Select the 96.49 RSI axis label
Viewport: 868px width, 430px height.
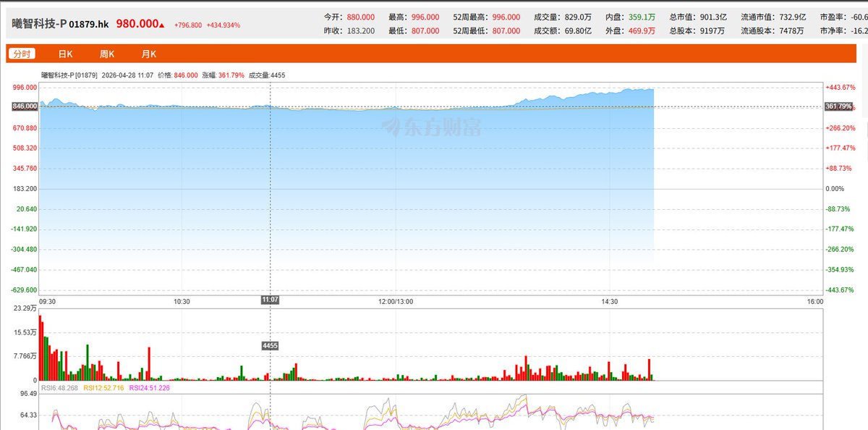tap(28, 394)
